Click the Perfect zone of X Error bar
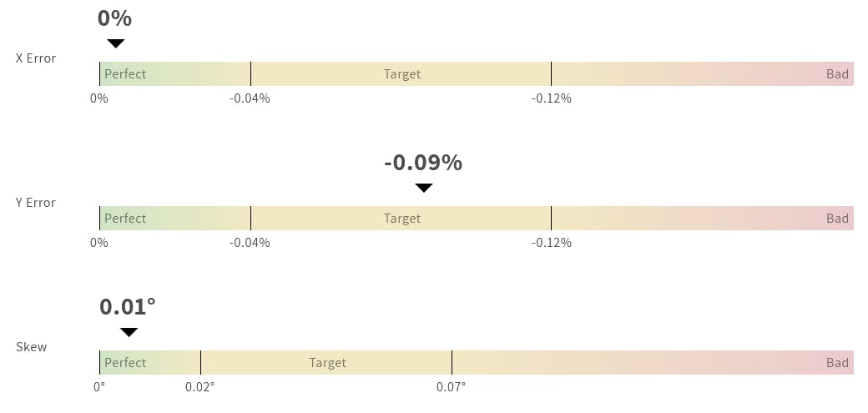Screen dimensions: 868x413 click(x=174, y=73)
